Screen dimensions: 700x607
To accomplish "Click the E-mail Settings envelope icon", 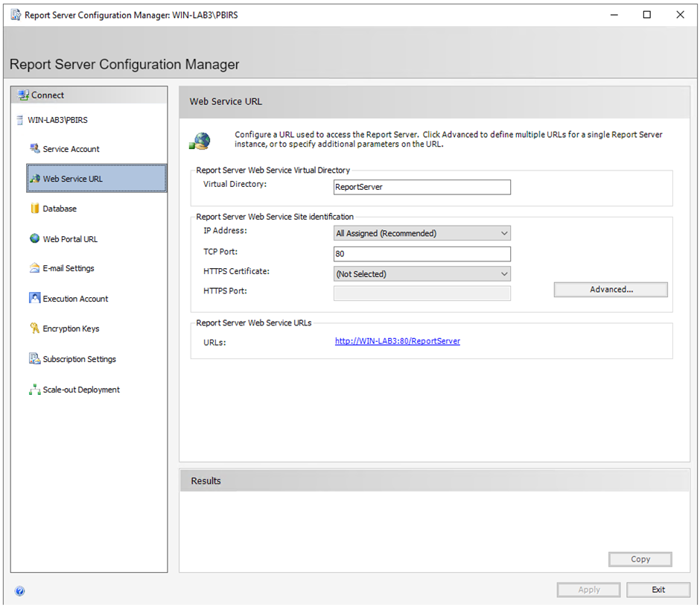I will [35, 268].
